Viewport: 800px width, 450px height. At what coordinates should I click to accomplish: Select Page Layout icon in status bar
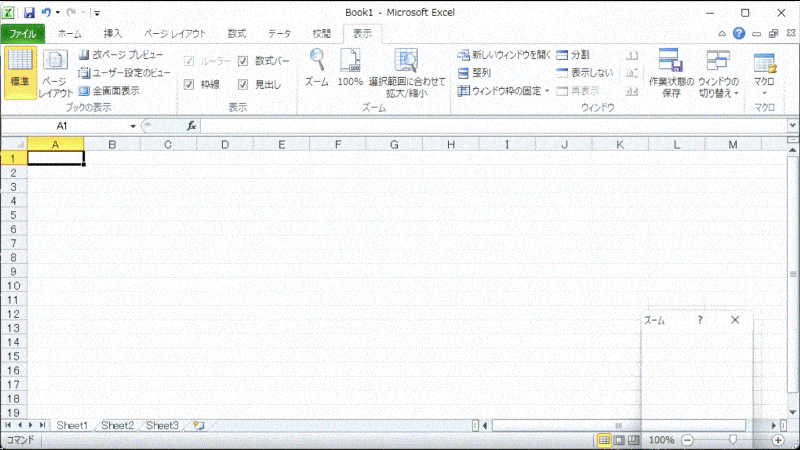click(619, 440)
